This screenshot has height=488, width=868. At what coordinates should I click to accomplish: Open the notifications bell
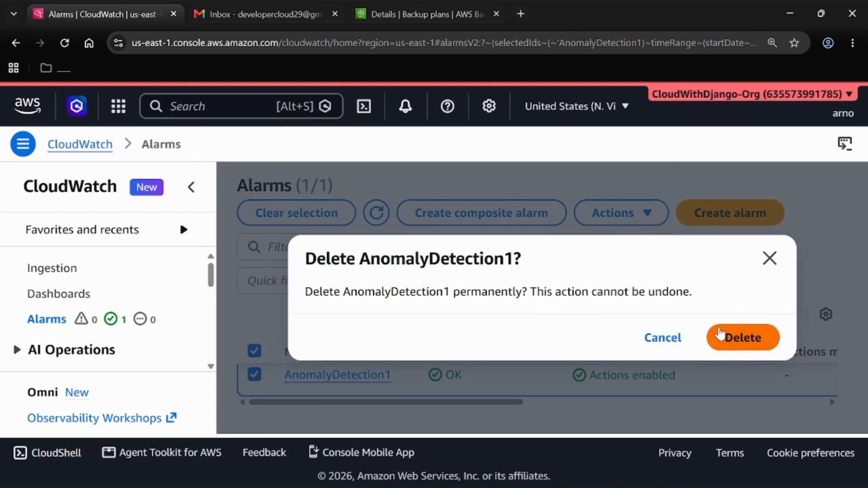(405, 106)
